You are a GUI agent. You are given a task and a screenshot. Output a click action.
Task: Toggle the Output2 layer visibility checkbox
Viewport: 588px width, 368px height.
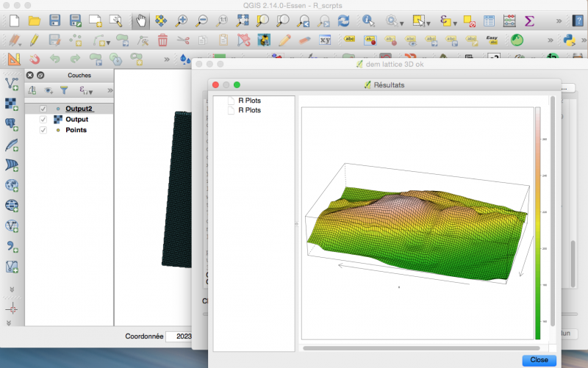(x=43, y=109)
